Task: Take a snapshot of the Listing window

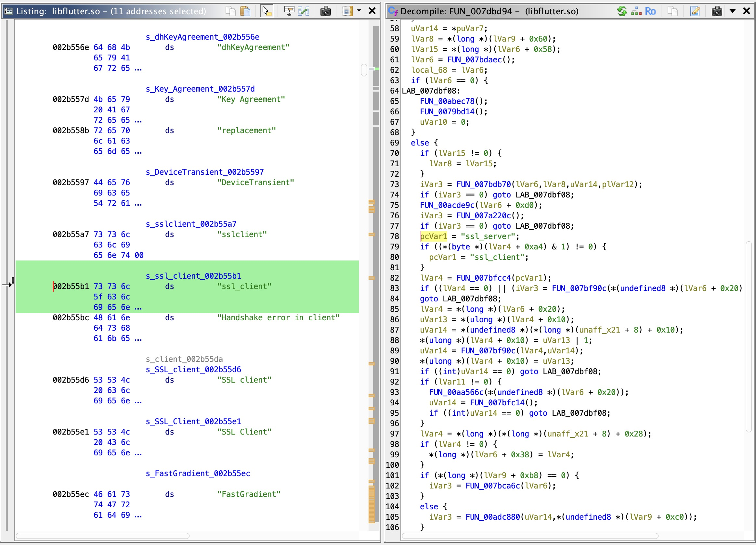Action: point(325,11)
